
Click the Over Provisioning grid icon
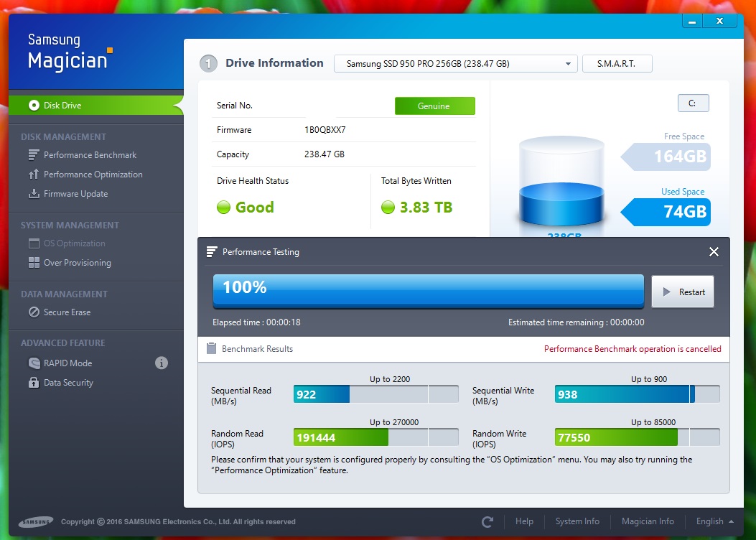point(33,263)
